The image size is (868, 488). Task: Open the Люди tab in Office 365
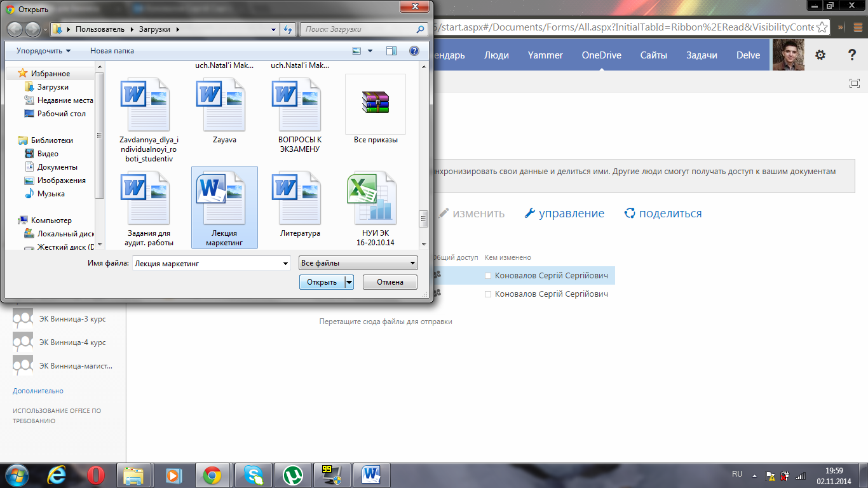pos(496,55)
